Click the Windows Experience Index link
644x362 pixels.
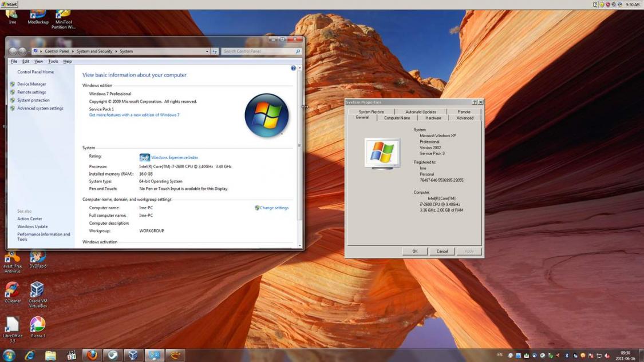(175, 158)
